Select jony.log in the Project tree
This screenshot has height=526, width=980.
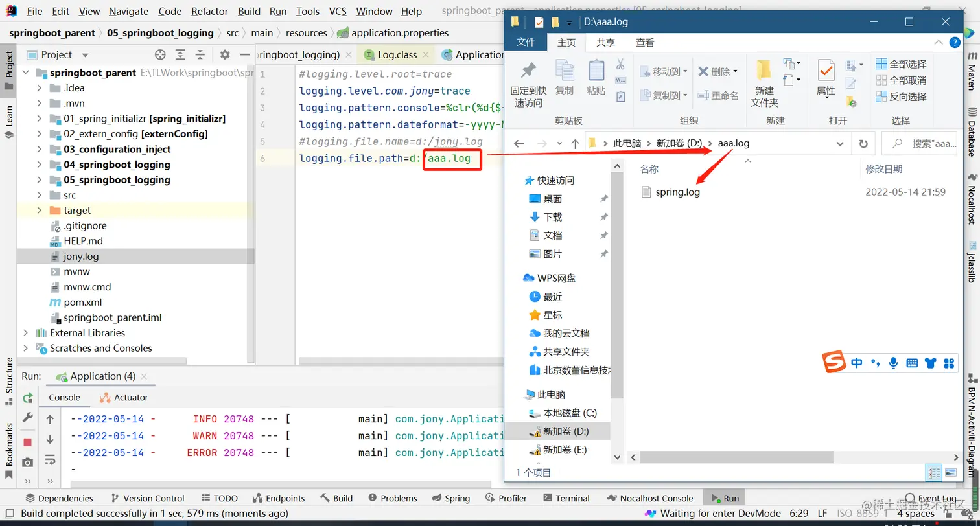pos(81,257)
